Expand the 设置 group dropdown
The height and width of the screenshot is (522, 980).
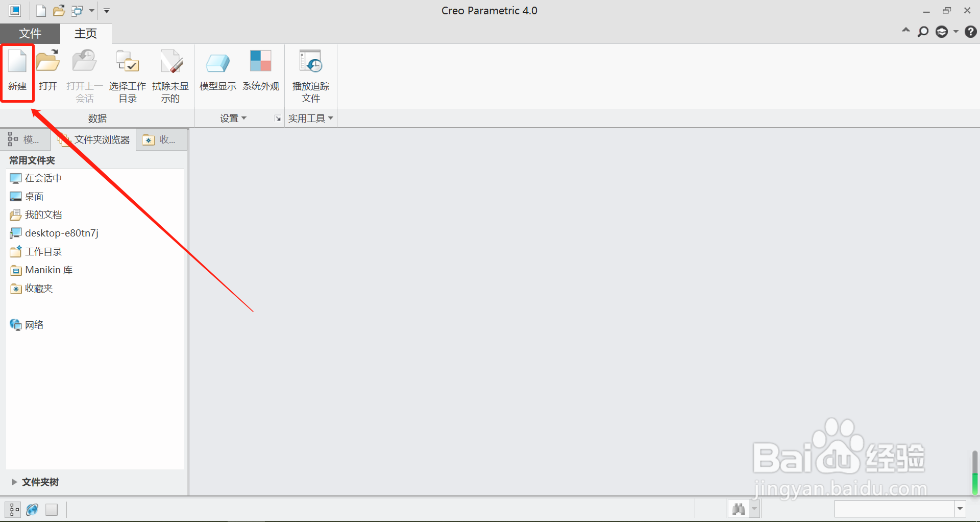coord(233,118)
